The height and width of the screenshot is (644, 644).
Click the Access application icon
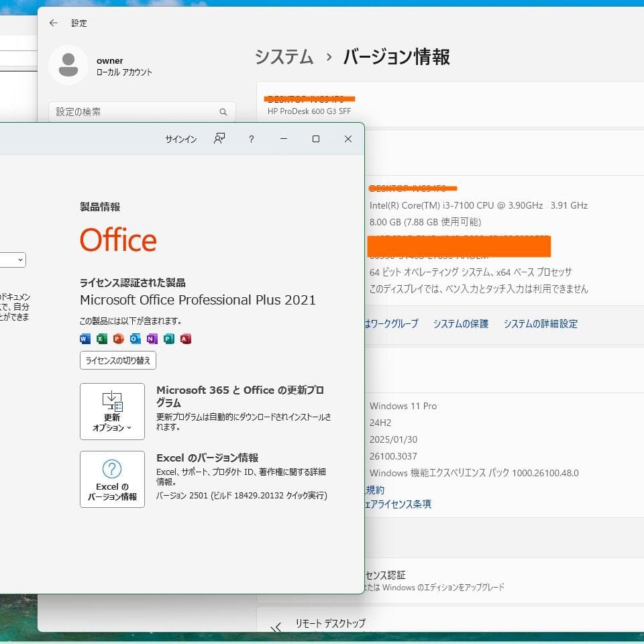point(186,339)
